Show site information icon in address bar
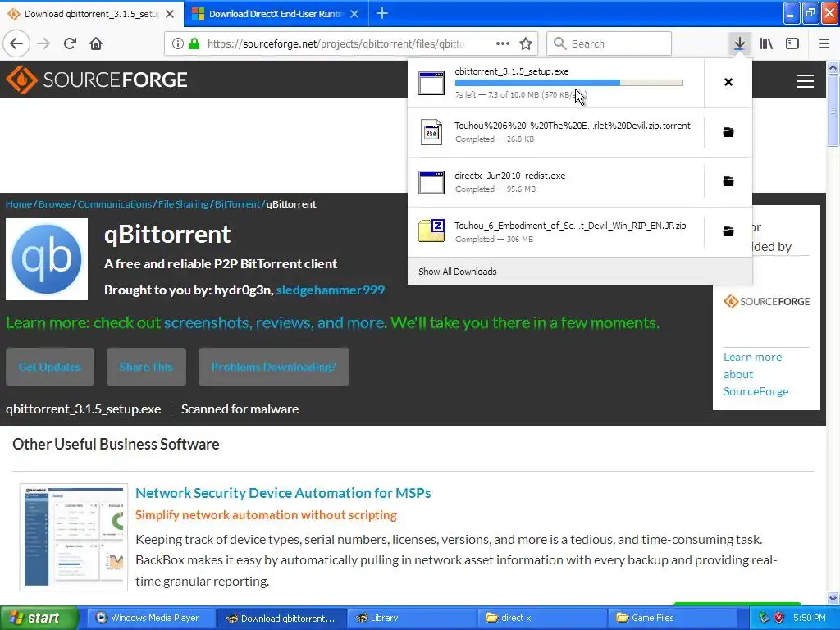840x630 pixels. [x=178, y=43]
